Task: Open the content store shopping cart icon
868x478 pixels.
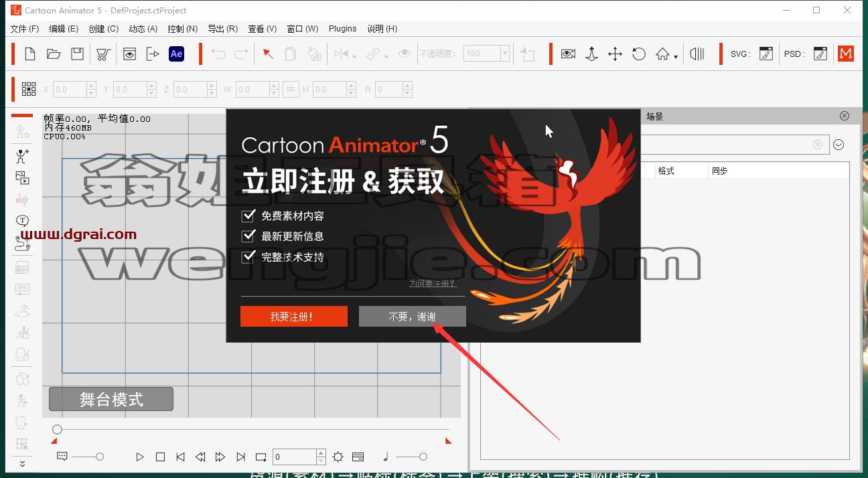Action: coord(103,54)
